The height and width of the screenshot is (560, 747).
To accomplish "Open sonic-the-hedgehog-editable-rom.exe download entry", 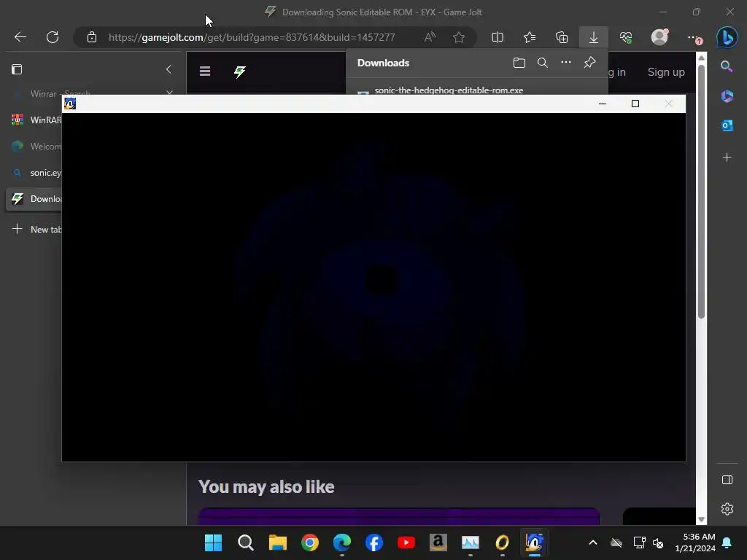I will click(449, 90).
